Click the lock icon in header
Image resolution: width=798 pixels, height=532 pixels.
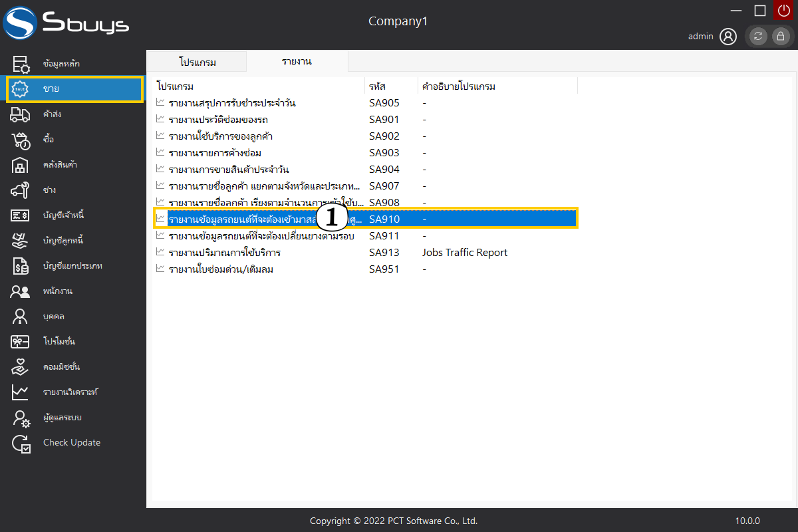click(781, 37)
